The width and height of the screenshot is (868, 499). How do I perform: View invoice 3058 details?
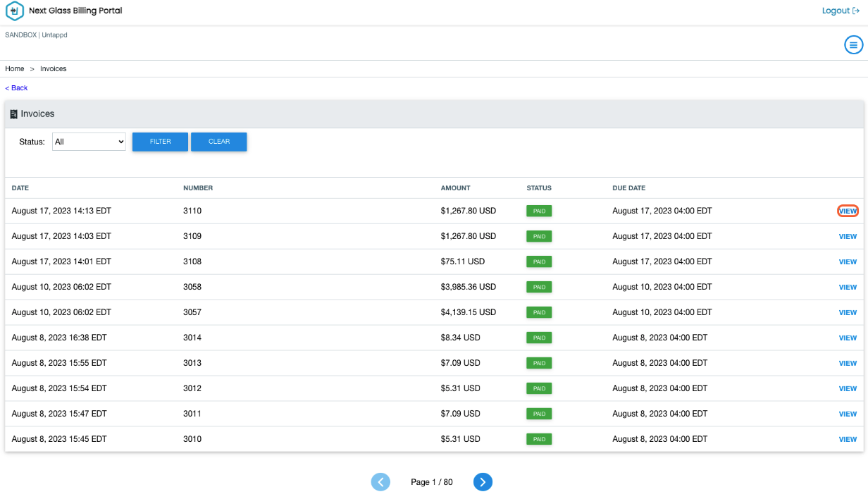click(x=848, y=288)
